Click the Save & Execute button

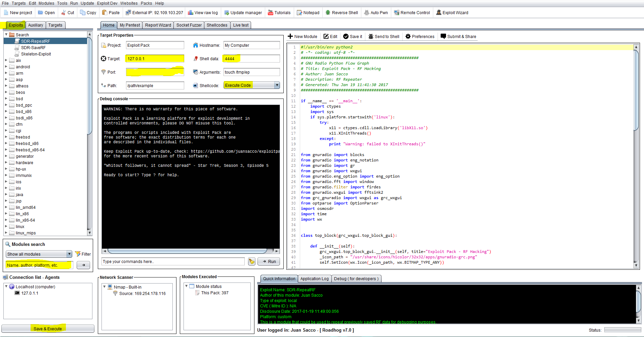[x=48, y=329]
